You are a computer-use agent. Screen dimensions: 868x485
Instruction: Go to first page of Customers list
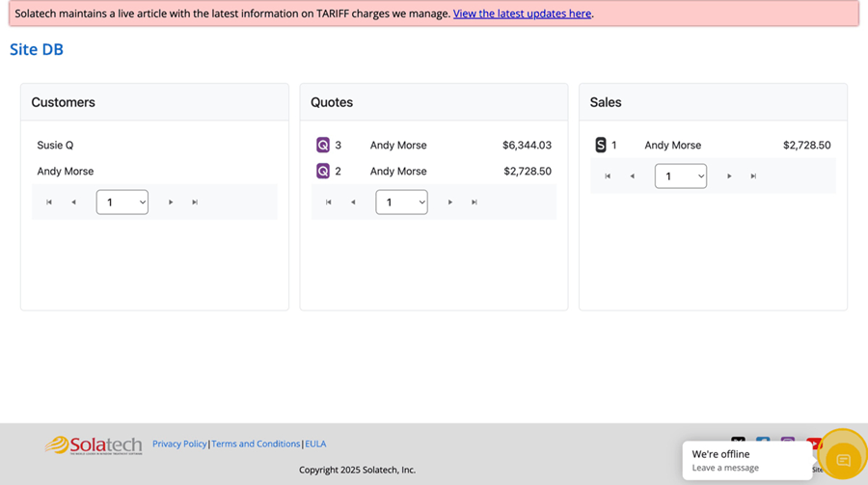49,202
